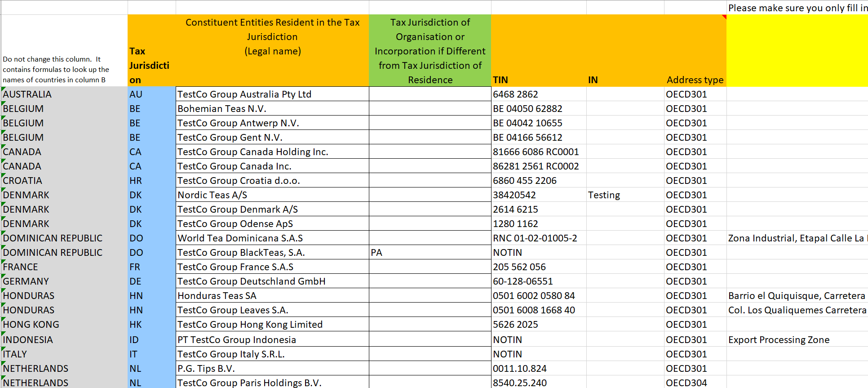Click the green Tax Jurisdiction of Organisation header
Viewport: 868px width, 388px height.
click(430, 51)
